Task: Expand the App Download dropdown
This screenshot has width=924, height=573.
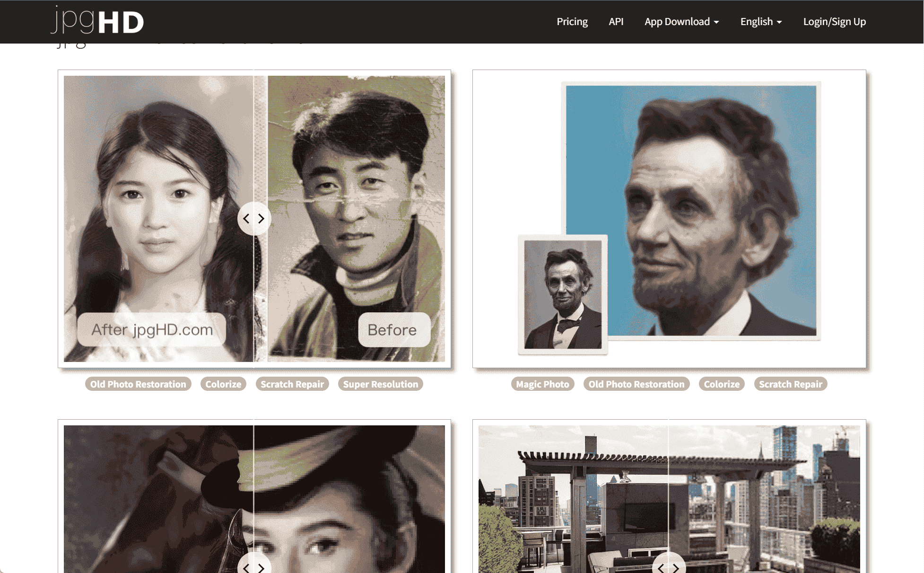Action: [x=681, y=22]
